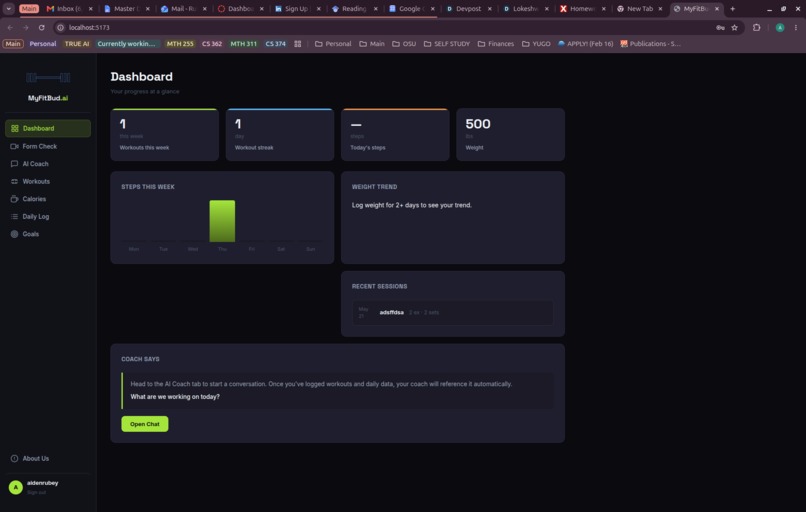Screen dimensions: 806x512
Task: Open a new tab with plus button
Action: point(732,9)
